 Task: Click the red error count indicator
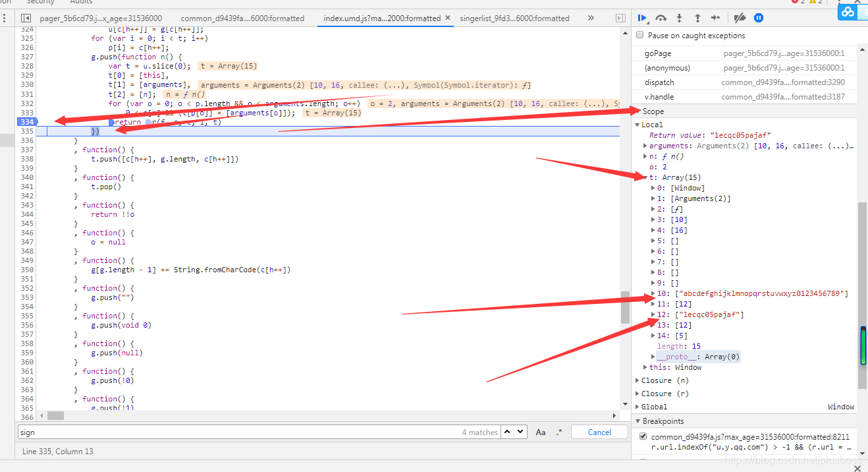coord(798,2)
